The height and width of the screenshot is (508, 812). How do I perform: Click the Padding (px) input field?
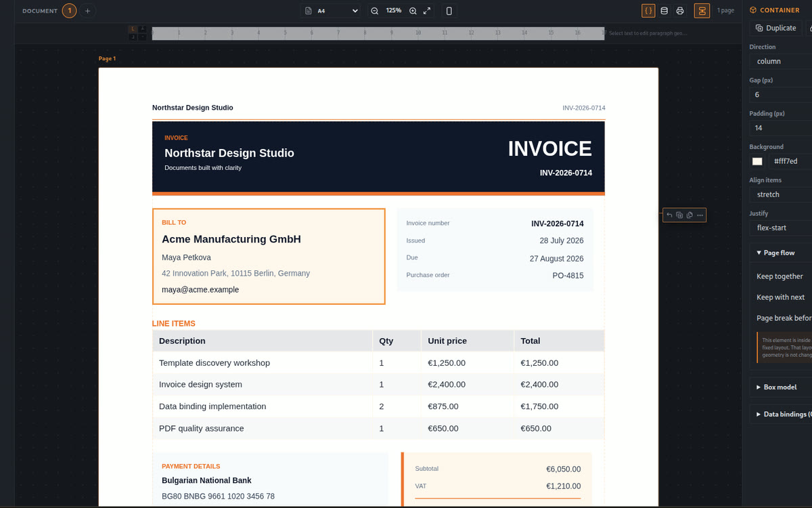click(x=781, y=127)
